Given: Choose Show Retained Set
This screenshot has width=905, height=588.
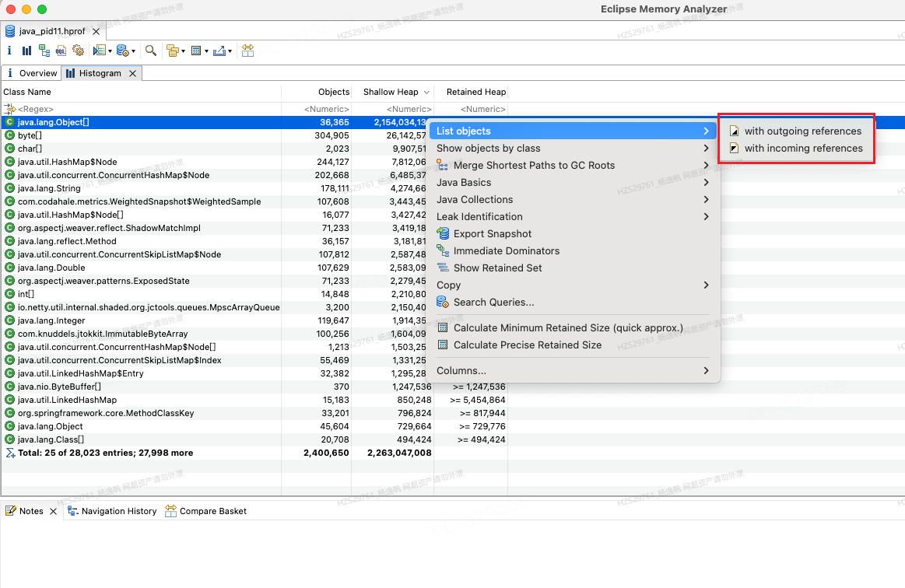Looking at the screenshot, I should tap(574, 268).
